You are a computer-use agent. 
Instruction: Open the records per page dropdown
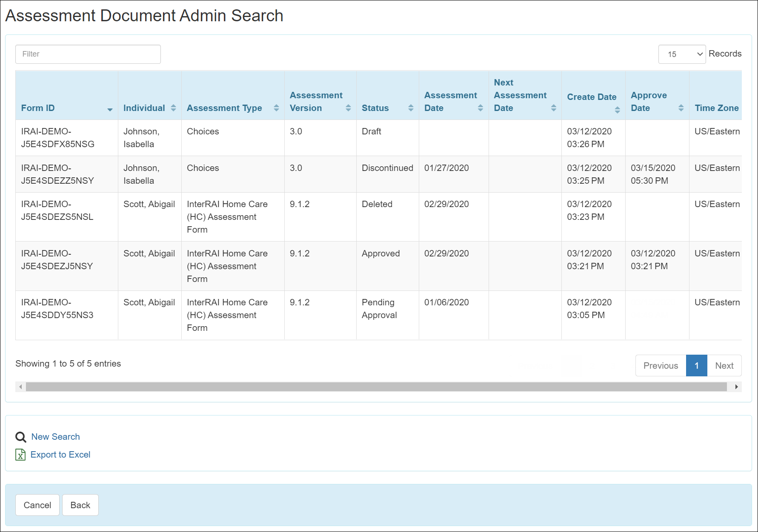coord(682,54)
